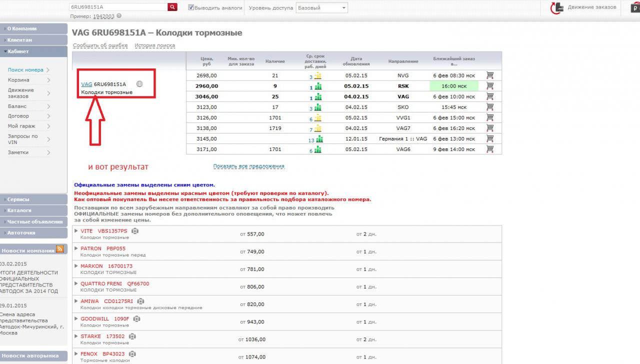Screen dimensions: 640x364
Task: Open the Автоточки sidebar section
Action: [x=33, y=233]
